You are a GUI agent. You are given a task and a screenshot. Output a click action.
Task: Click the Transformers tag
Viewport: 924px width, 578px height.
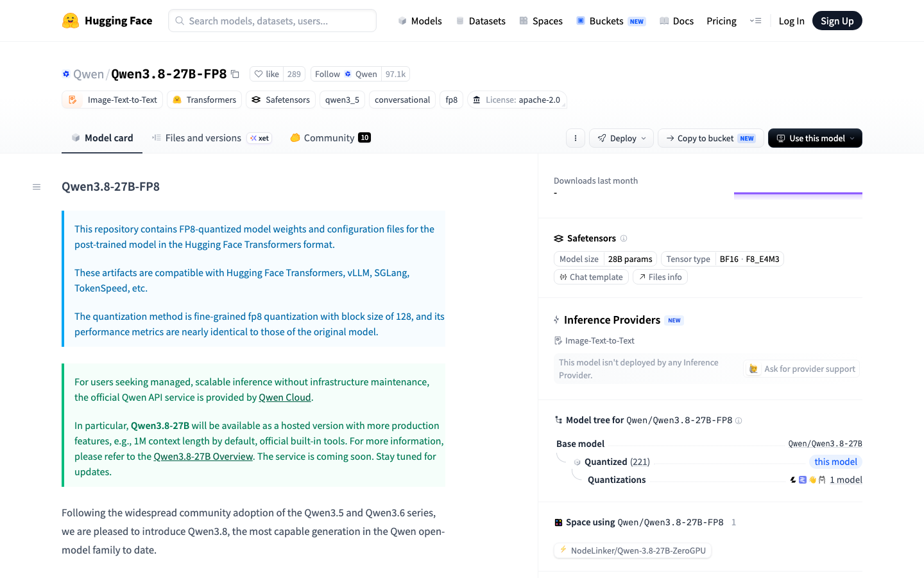pos(204,100)
